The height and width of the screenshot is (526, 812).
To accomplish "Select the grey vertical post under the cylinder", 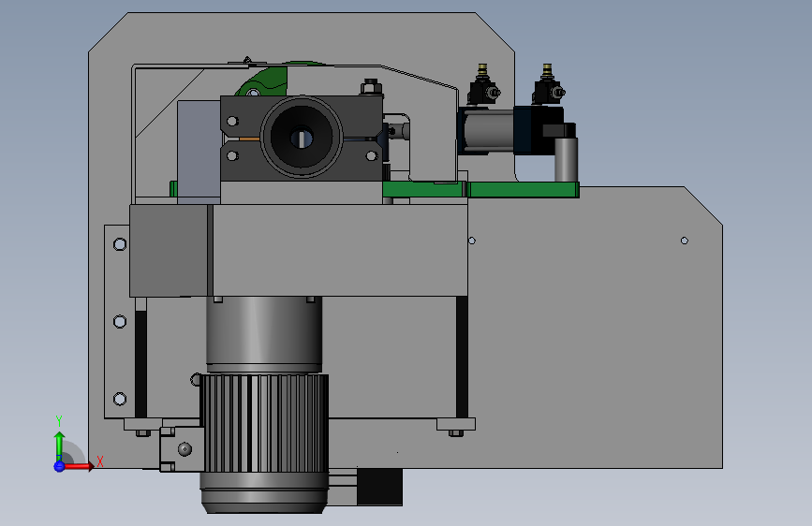I will [566, 159].
